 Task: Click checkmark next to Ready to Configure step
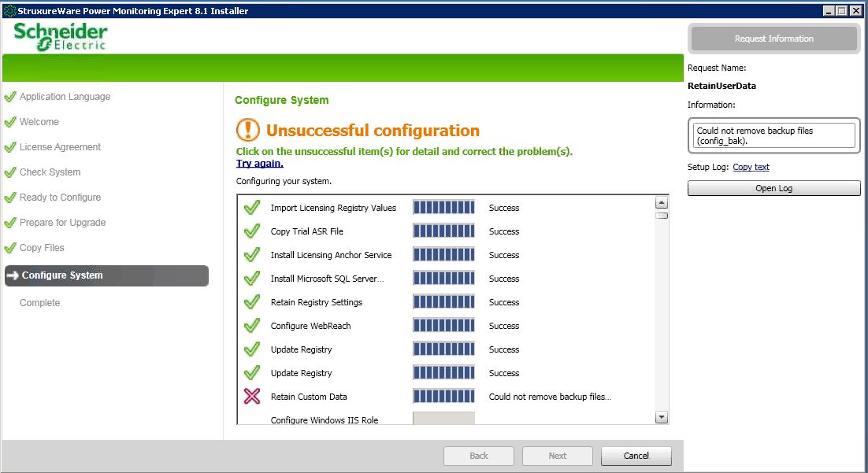[x=10, y=198]
